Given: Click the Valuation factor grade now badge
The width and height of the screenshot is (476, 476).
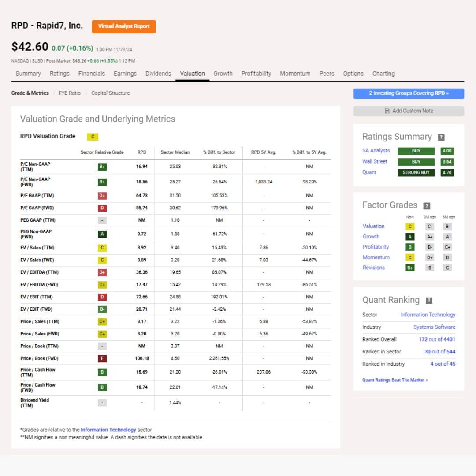Looking at the screenshot, I should pyautogui.click(x=410, y=227).
